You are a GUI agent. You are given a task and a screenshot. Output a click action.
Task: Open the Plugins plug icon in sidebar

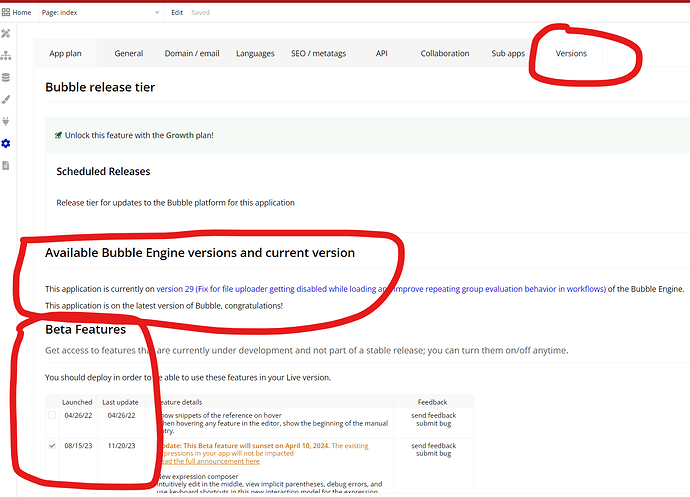(6, 121)
